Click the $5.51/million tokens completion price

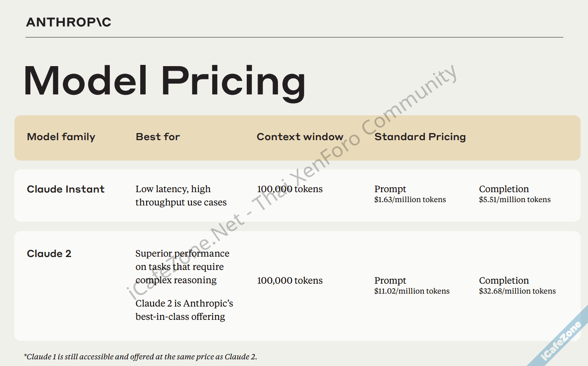(515, 200)
